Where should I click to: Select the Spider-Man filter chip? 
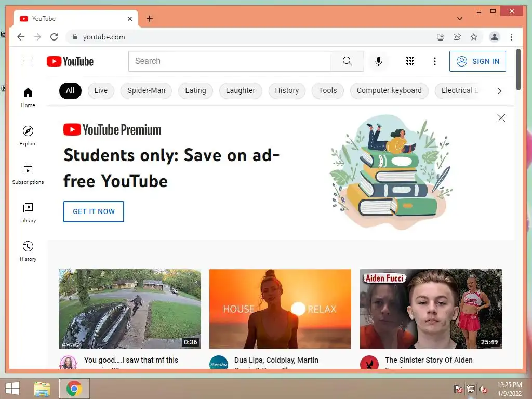pos(146,90)
